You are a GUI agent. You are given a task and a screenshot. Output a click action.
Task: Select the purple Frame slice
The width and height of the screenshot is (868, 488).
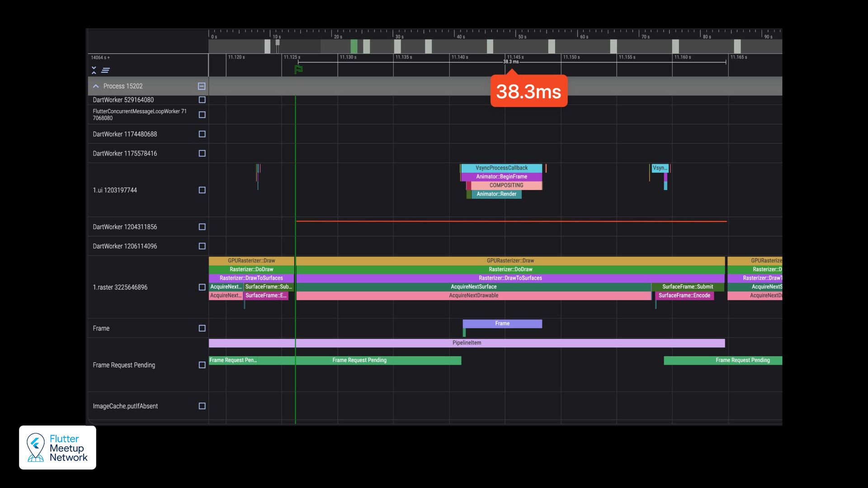pos(502,324)
